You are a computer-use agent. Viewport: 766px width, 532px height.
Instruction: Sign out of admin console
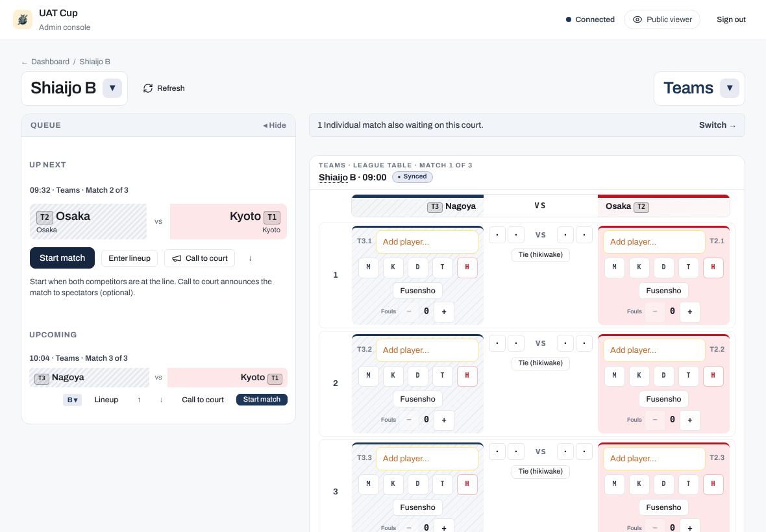click(731, 19)
